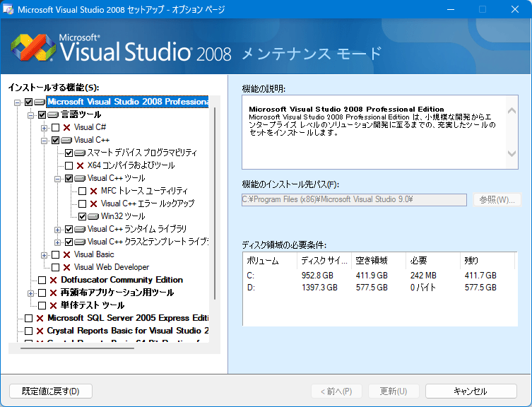
Task: Select the D: volume row
Action: pyautogui.click(x=380, y=288)
